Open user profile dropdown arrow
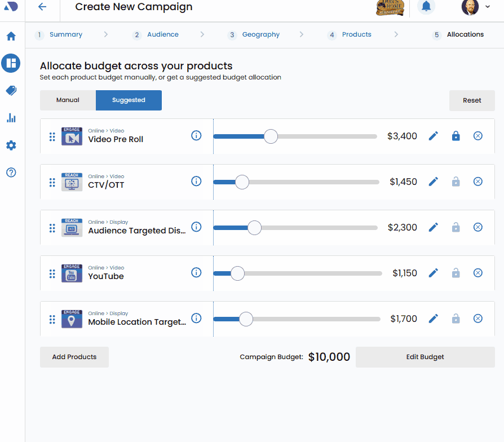Screen dimensions: 504x442 click(x=488, y=7)
